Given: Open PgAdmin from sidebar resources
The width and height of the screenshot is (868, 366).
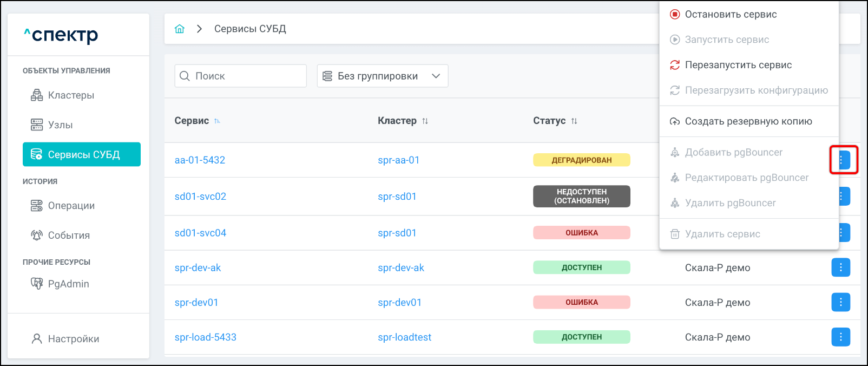Looking at the screenshot, I should (x=68, y=284).
